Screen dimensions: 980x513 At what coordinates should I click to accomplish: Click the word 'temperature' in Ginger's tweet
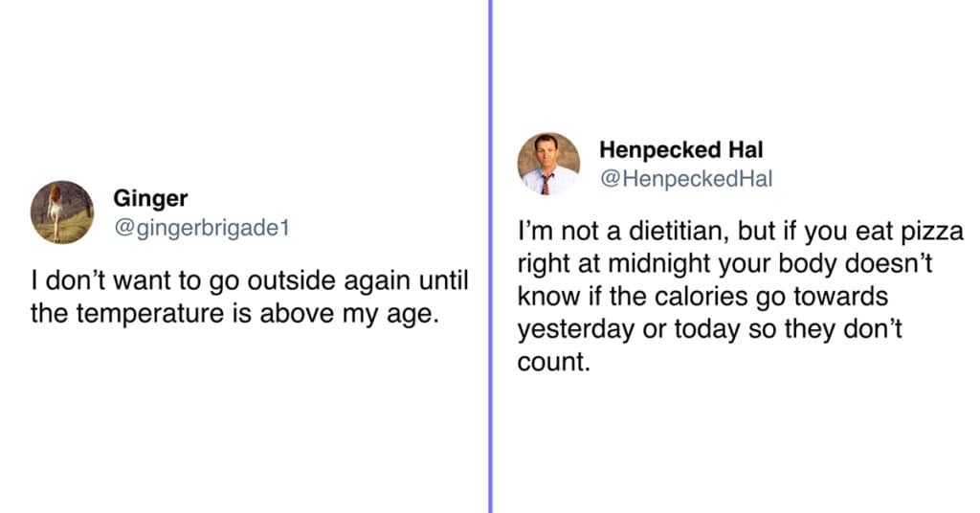[x=150, y=314]
